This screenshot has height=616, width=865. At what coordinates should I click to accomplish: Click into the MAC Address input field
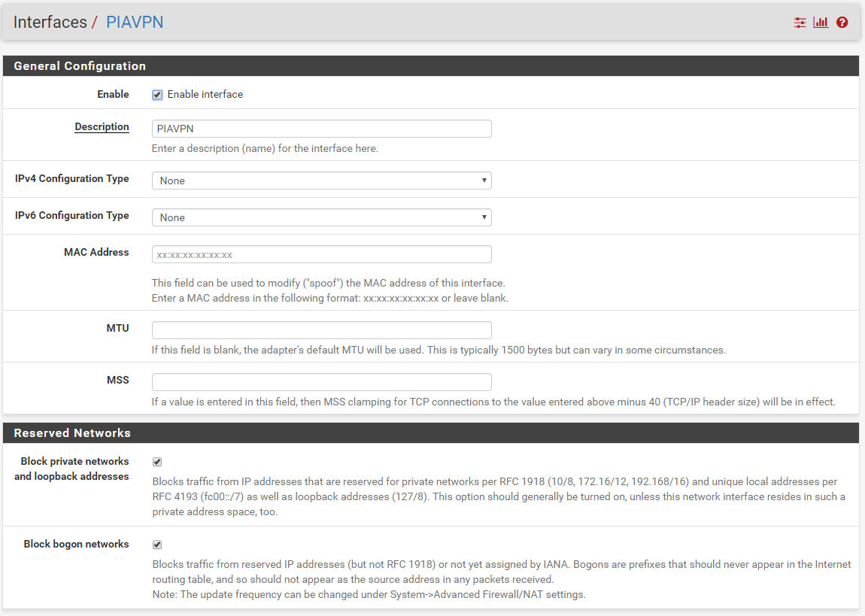coord(322,254)
